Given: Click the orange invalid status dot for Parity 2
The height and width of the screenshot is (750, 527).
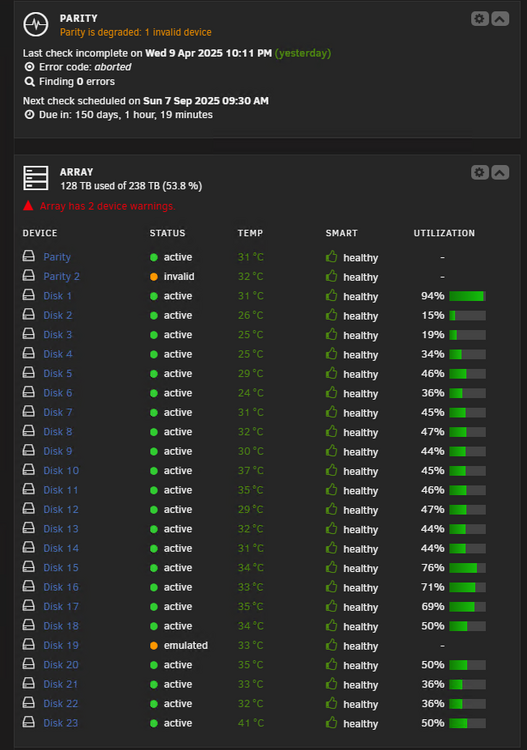Looking at the screenshot, I should (x=154, y=276).
